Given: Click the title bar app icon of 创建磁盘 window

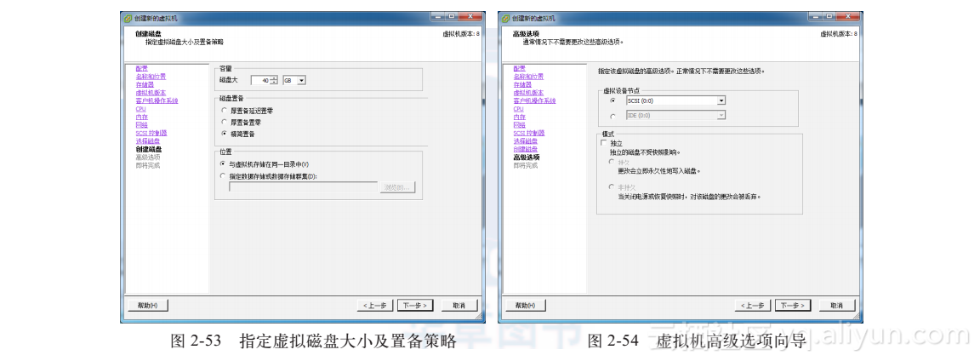Looking at the screenshot, I should (128, 18).
